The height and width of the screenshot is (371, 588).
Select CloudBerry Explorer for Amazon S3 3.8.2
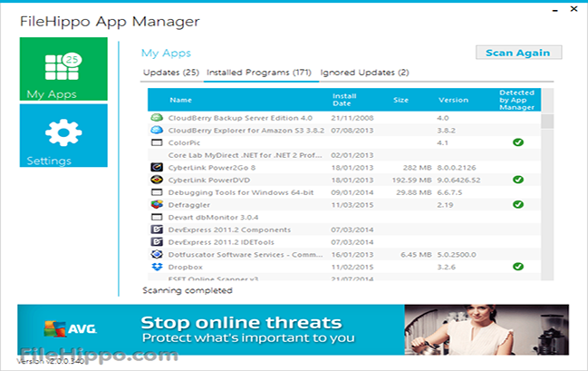pyautogui.click(x=246, y=131)
